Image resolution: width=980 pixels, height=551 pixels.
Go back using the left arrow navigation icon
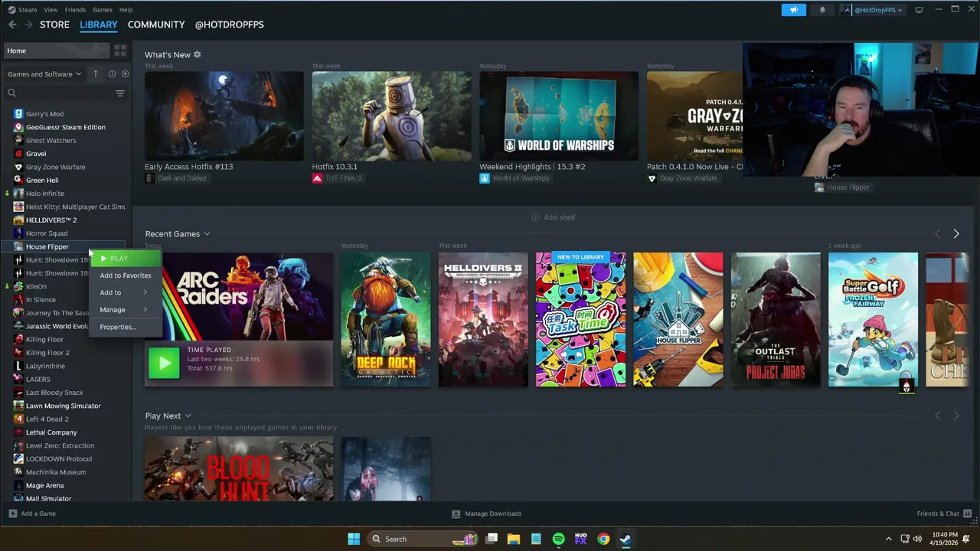tap(12, 24)
